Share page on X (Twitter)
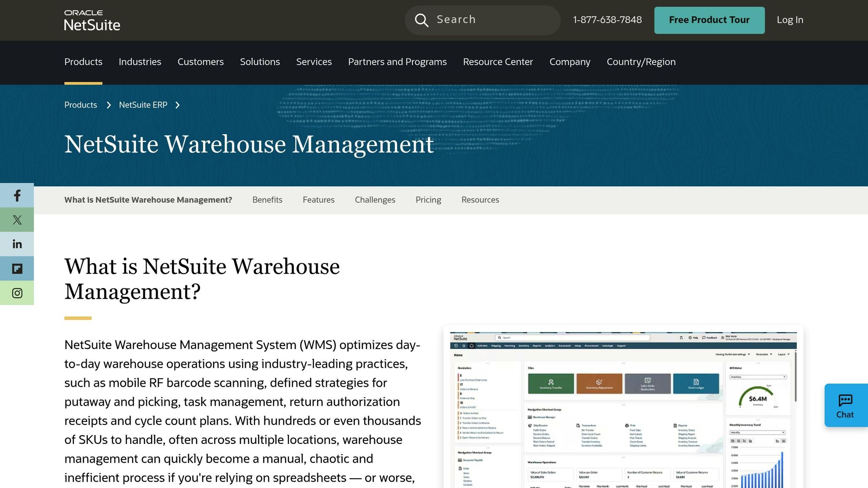Screen dimensions: 868x488 click(x=17, y=220)
